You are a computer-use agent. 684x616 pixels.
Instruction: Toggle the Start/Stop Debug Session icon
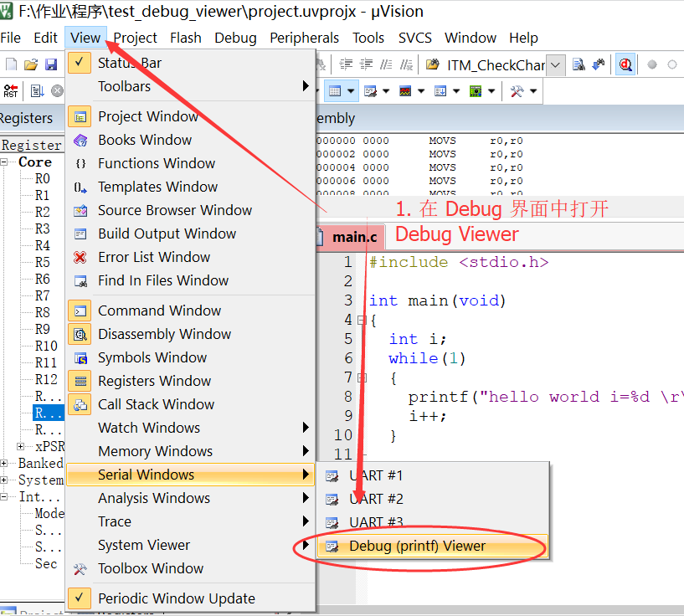pos(625,65)
